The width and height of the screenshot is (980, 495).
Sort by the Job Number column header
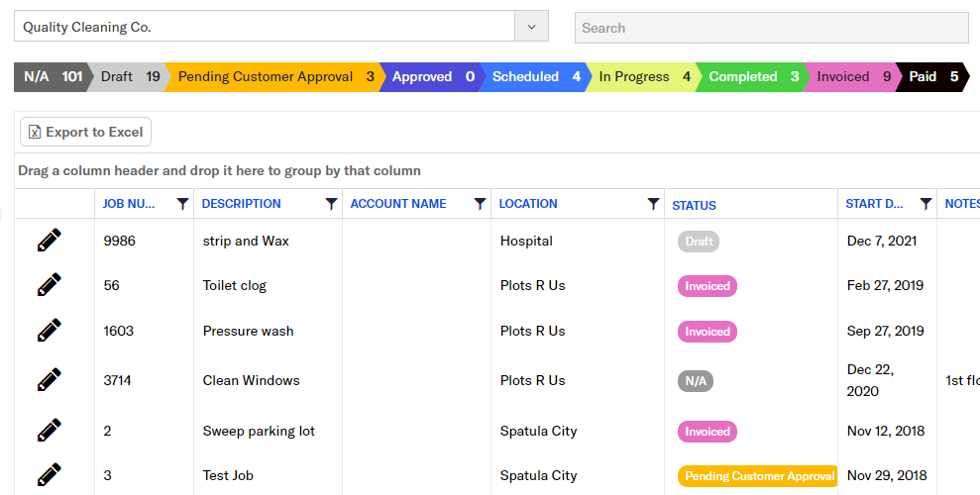pyautogui.click(x=129, y=204)
